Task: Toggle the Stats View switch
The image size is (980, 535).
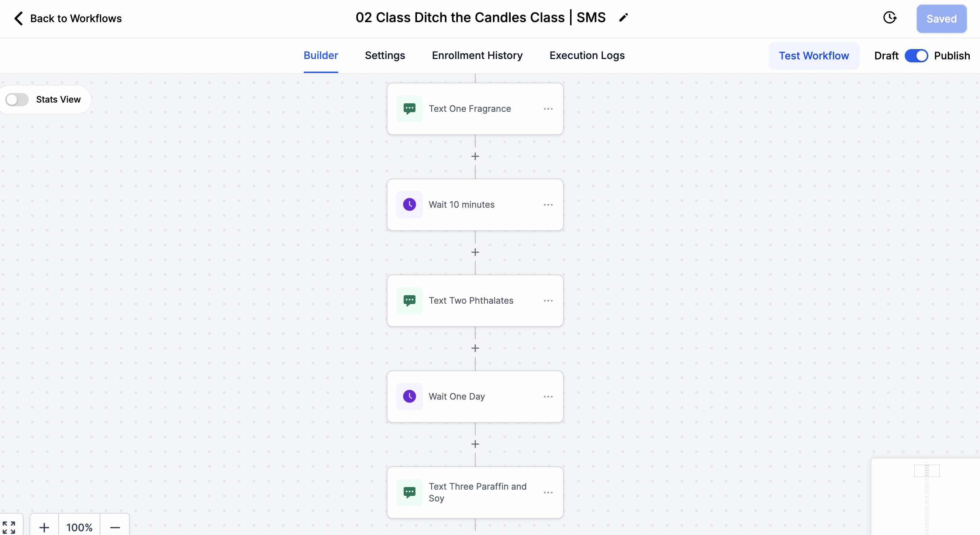Action: pos(17,100)
